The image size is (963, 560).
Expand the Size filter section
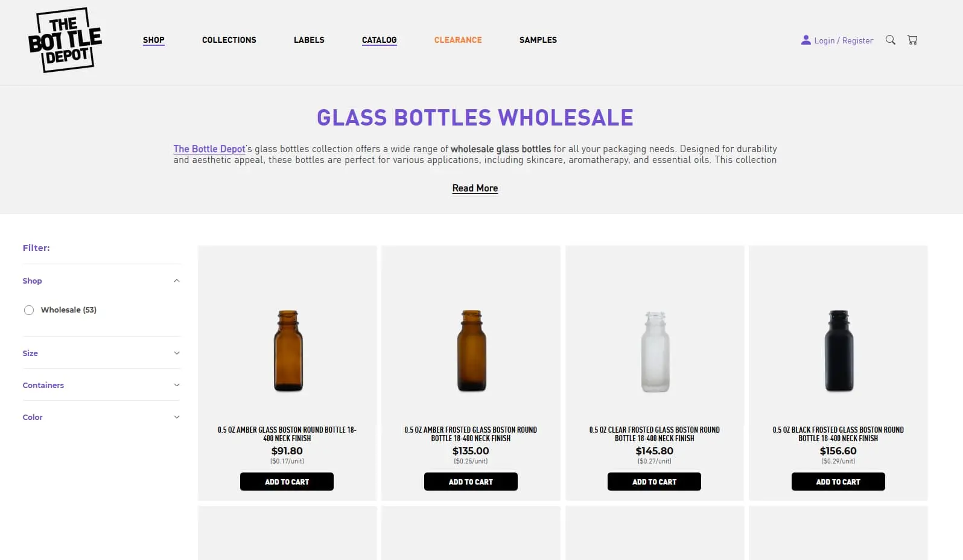coord(176,353)
